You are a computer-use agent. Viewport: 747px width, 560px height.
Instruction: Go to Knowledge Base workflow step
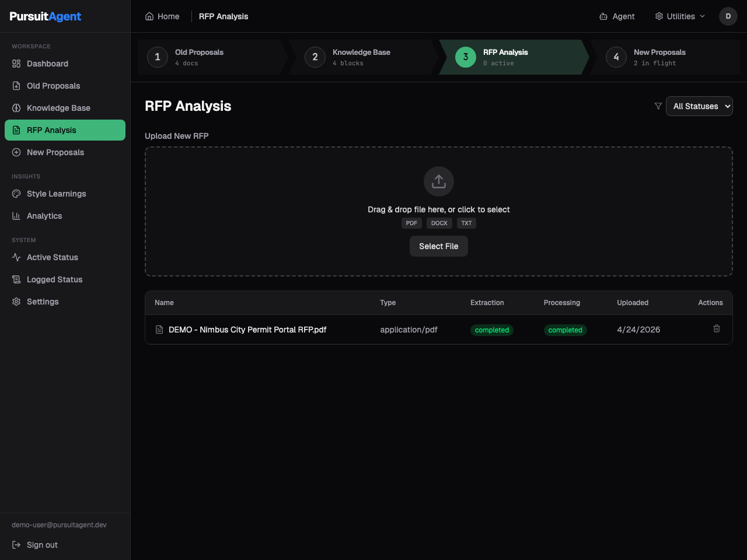pos(364,57)
